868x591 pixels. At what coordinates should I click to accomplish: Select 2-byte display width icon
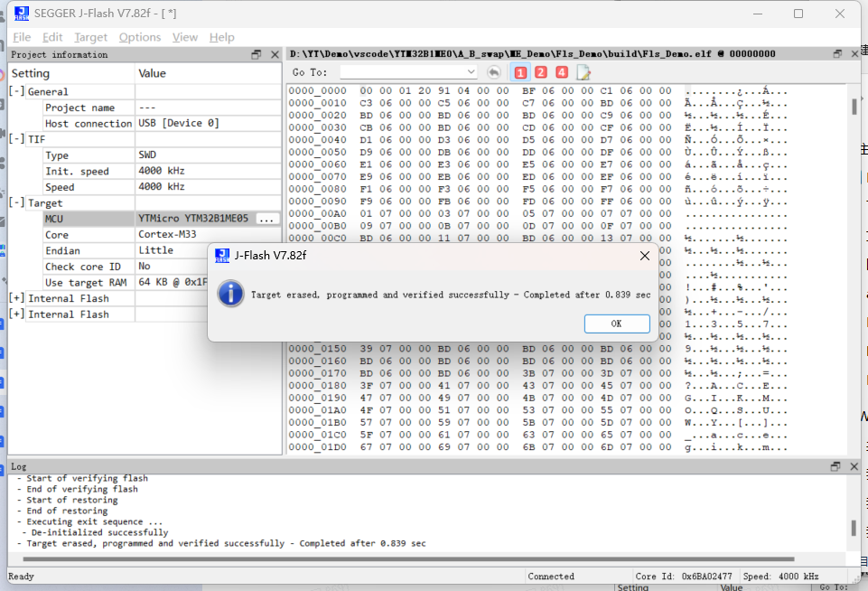coord(541,72)
